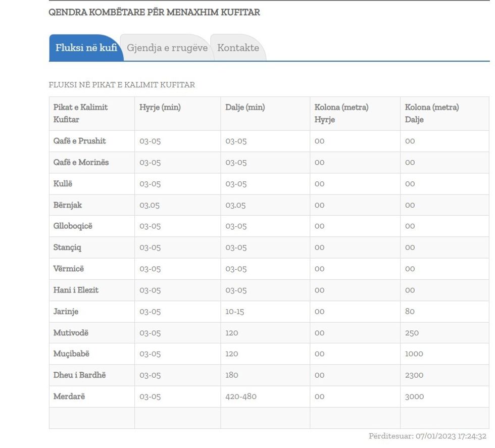This screenshot has height=448, width=495.
Task: Select the Kolona (metra) Dalje header
Action: pyautogui.click(x=432, y=113)
